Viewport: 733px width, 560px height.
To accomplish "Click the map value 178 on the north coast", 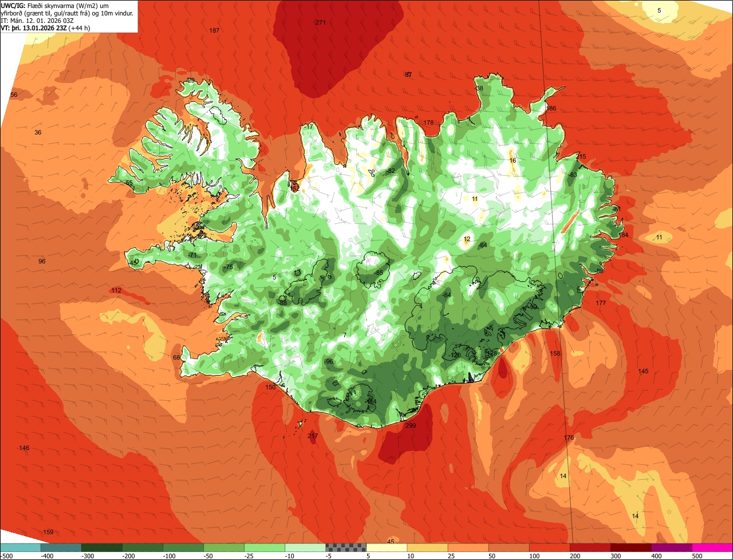I will (x=428, y=123).
